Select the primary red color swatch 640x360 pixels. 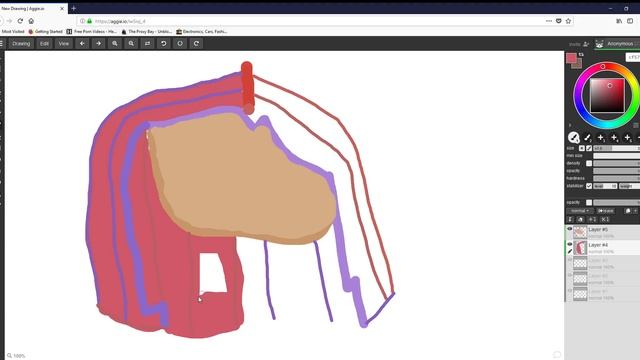pyautogui.click(x=571, y=58)
